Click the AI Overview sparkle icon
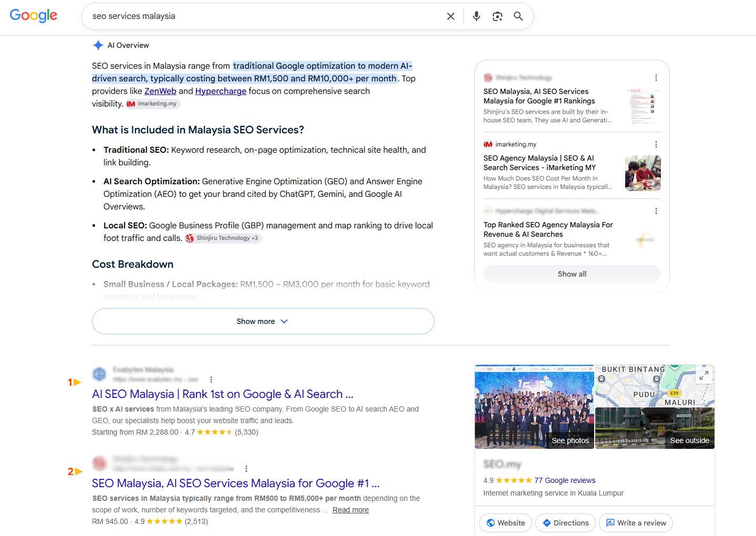This screenshot has width=756, height=536. (x=98, y=45)
